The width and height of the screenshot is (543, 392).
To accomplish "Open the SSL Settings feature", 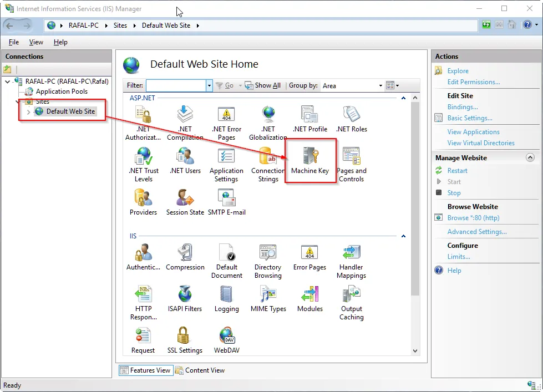I will click(x=185, y=340).
